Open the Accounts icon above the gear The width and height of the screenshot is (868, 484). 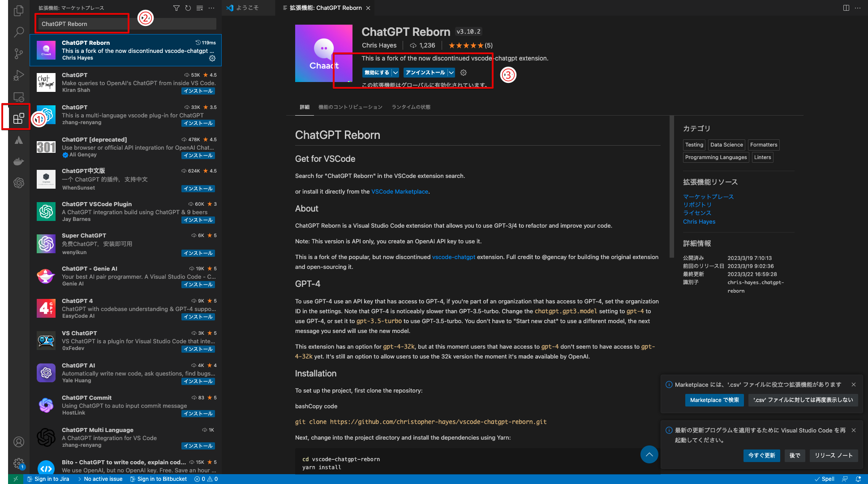[x=18, y=442]
